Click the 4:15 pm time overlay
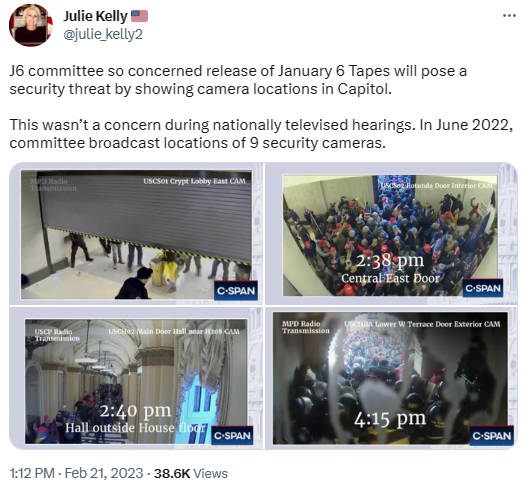Screen dimensions: 531x491 pyautogui.click(x=390, y=419)
